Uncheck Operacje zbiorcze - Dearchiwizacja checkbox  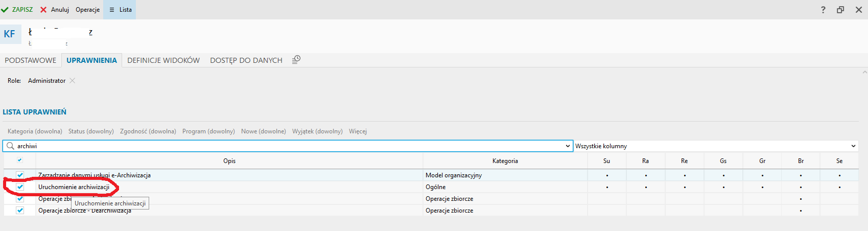(x=20, y=211)
